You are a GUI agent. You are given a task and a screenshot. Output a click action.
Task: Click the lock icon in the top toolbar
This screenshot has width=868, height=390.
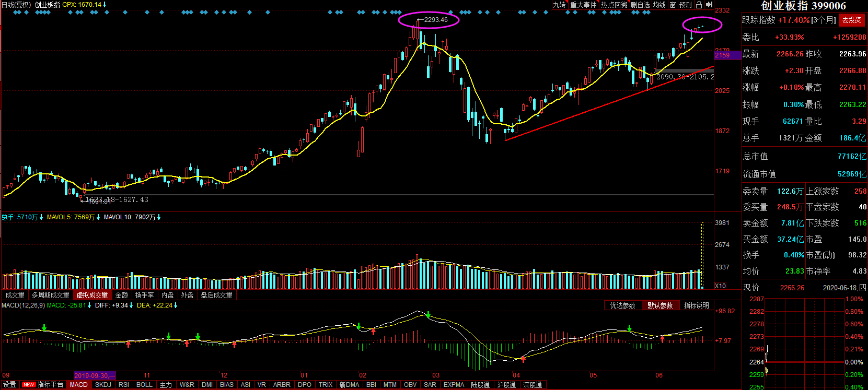[699, 5]
